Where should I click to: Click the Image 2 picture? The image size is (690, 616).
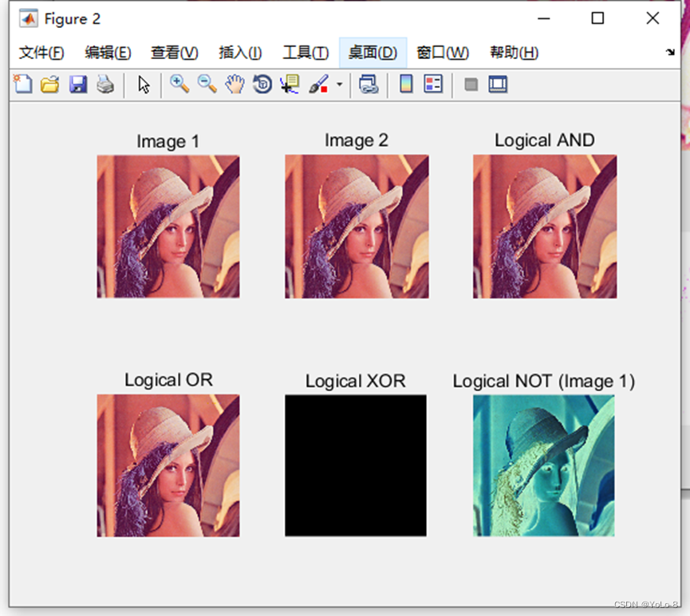pyautogui.click(x=357, y=227)
